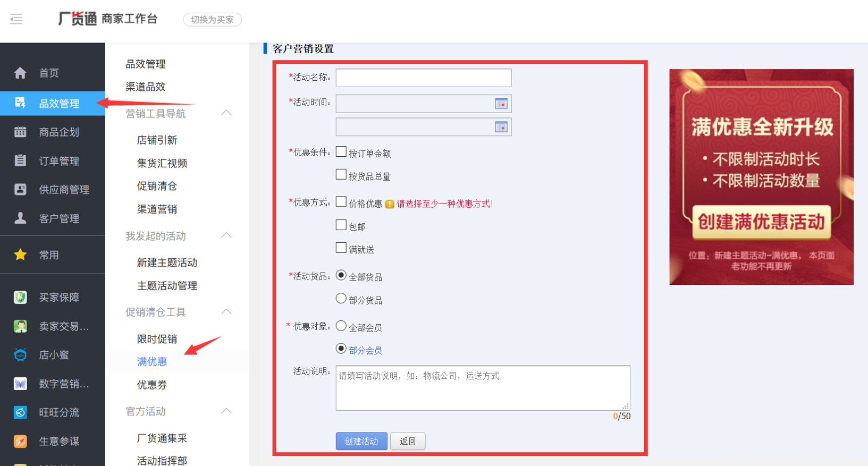The image size is (868, 466).
Task: Click the 厂货通 logo
Action: (78, 19)
